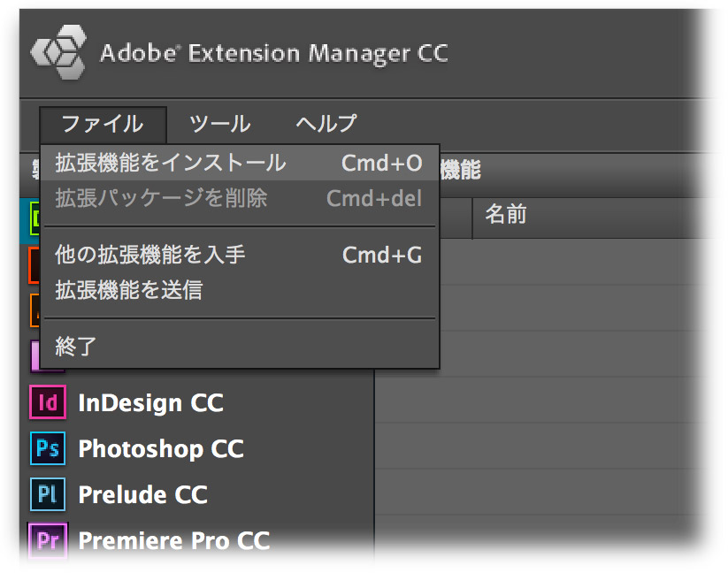This screenshot has width=728, height=573.
Task: Choose 拡張機能をインストール from the menu
Action: [x=240, y=163]
